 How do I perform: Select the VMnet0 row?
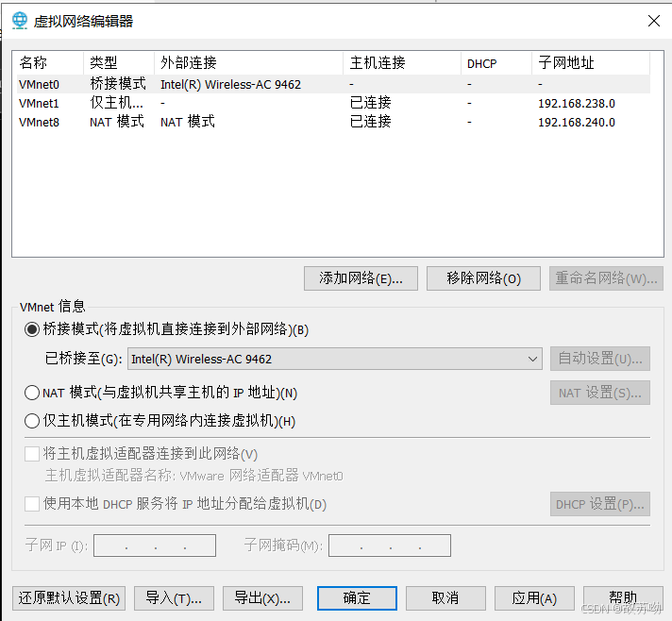coord(333,84)
